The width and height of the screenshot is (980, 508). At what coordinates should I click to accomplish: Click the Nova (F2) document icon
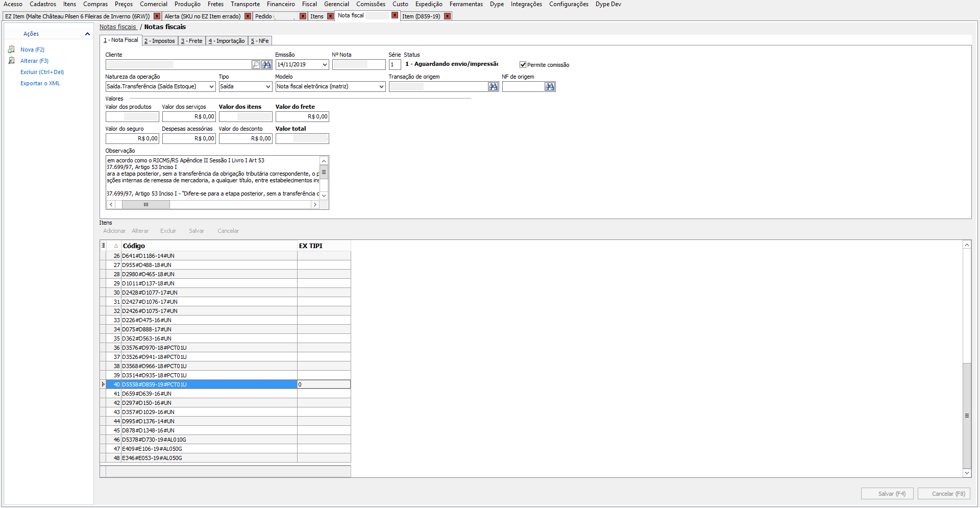tap(11, 50)
